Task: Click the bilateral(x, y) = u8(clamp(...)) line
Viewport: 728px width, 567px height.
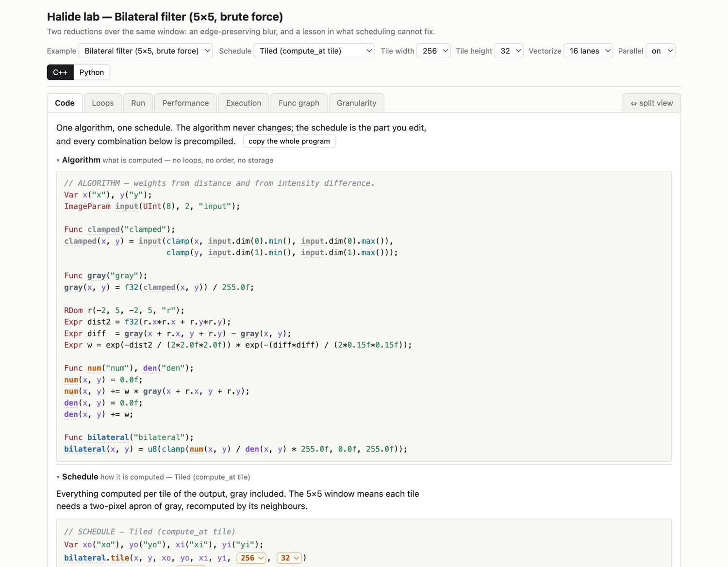Action: click(x=236, y=449)
